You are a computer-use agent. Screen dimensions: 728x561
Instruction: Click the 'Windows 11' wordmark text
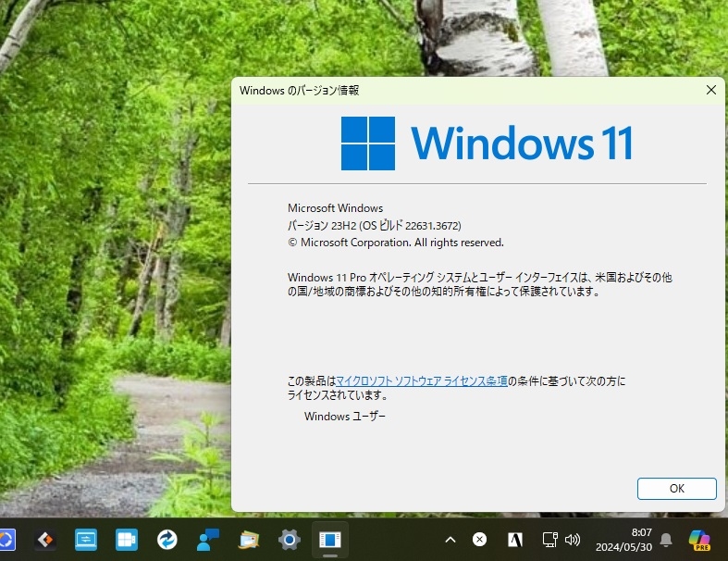coord(522,143)
